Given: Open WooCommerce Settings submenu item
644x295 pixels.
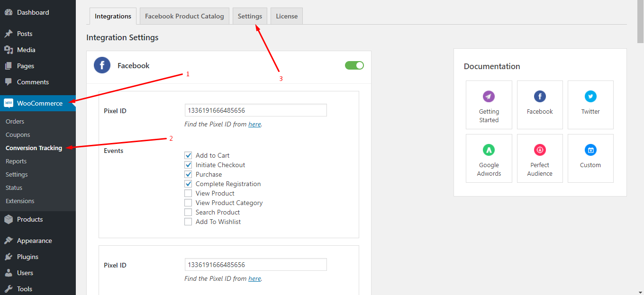Looking at the screenshot, I should click(17, 174).
